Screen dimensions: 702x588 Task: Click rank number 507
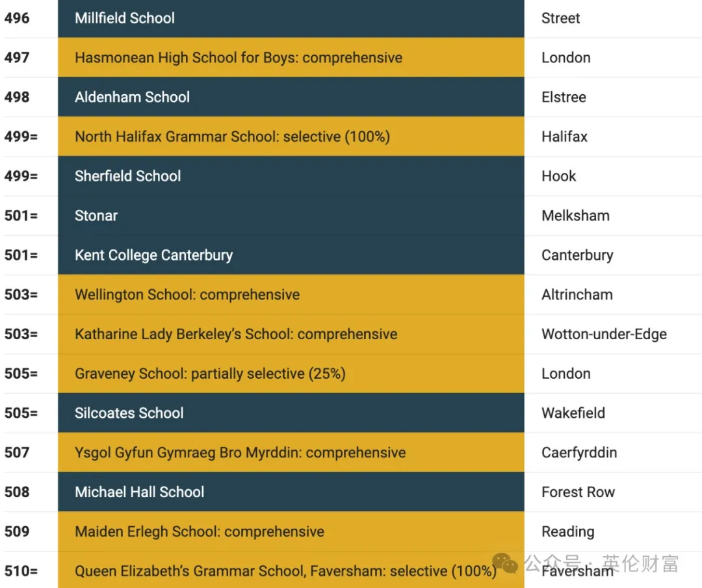click(17, 452)
